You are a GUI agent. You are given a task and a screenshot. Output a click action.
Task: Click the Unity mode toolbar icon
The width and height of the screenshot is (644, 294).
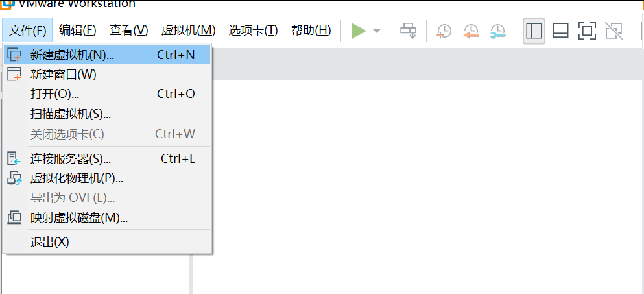[x=614, y=31]
